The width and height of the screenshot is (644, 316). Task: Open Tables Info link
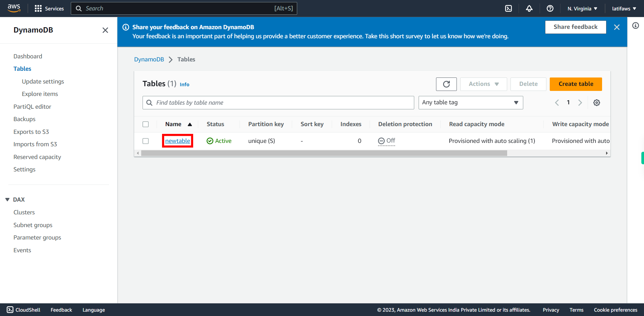[x=184, y=85]
